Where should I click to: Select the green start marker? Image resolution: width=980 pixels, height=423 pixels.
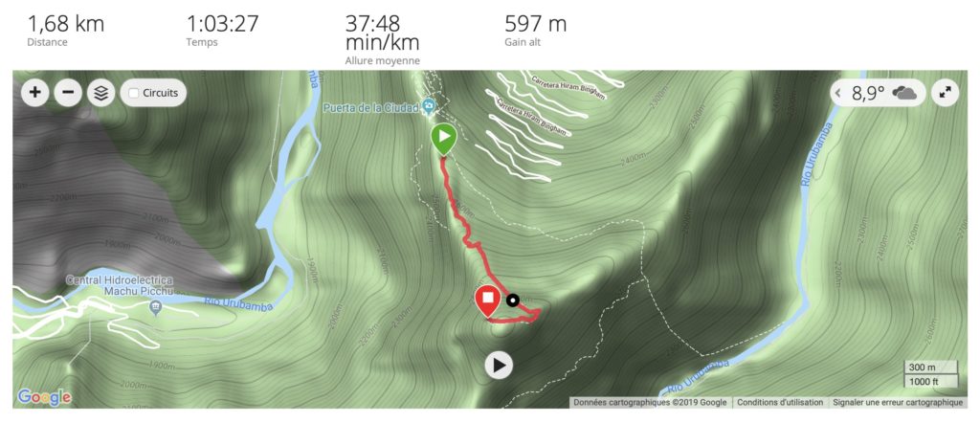(x=444, y=139)
